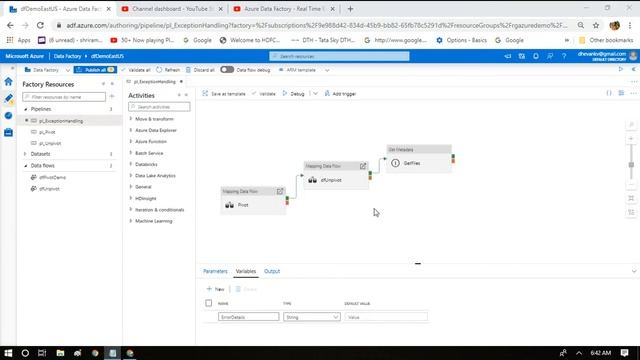Image resolution: width=640 pixels, height=360 pixels.
Task: Click Add trigger
Action: [340, 93]
